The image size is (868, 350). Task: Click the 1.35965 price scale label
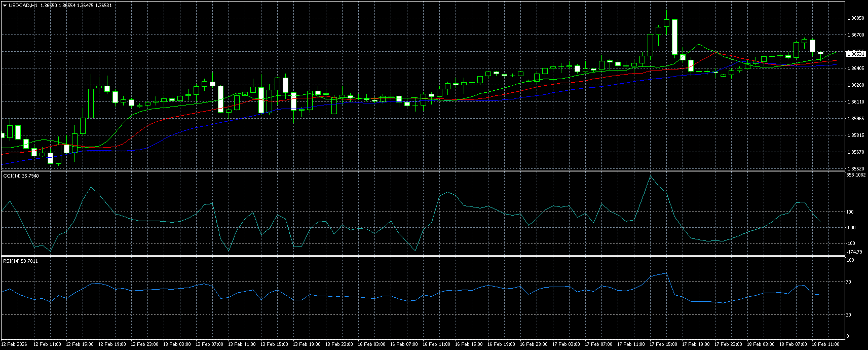point(855,118)
